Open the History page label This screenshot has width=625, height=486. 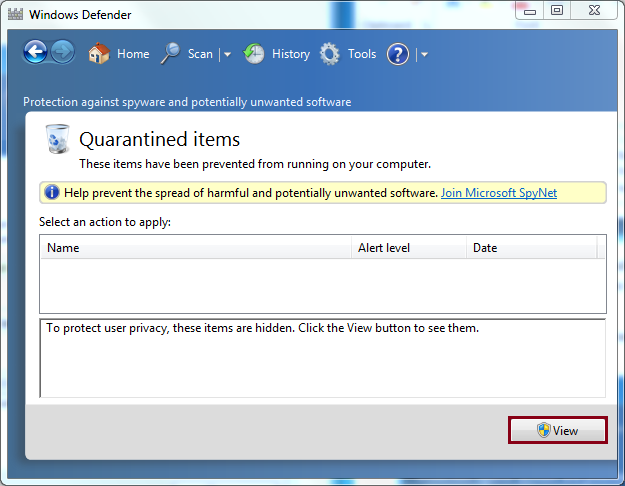pos(291,54)
